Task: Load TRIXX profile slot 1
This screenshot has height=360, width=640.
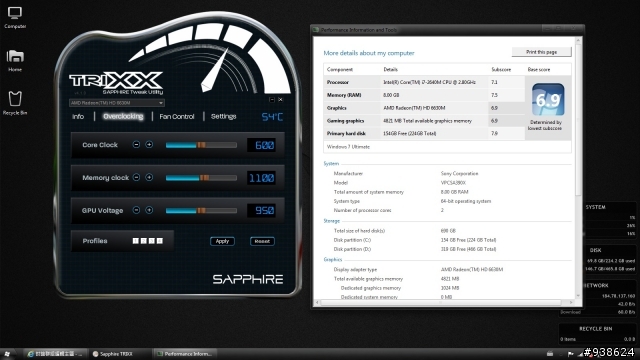Action: (x=136, y=241)
